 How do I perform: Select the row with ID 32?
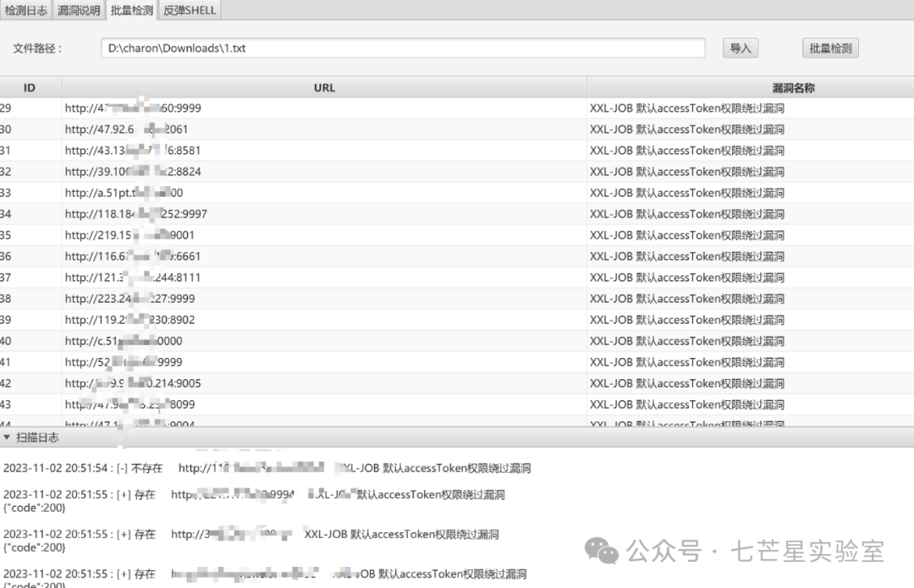[457, 172]
